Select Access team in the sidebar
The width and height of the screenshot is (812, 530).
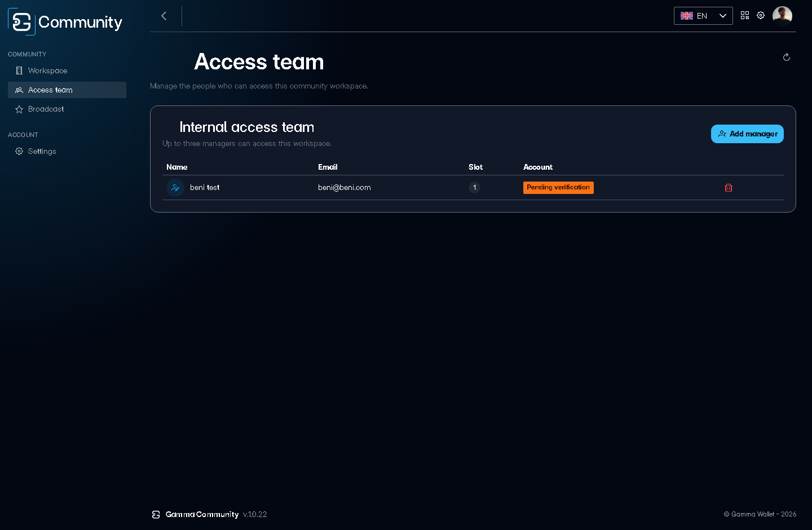tap(67, 90)
